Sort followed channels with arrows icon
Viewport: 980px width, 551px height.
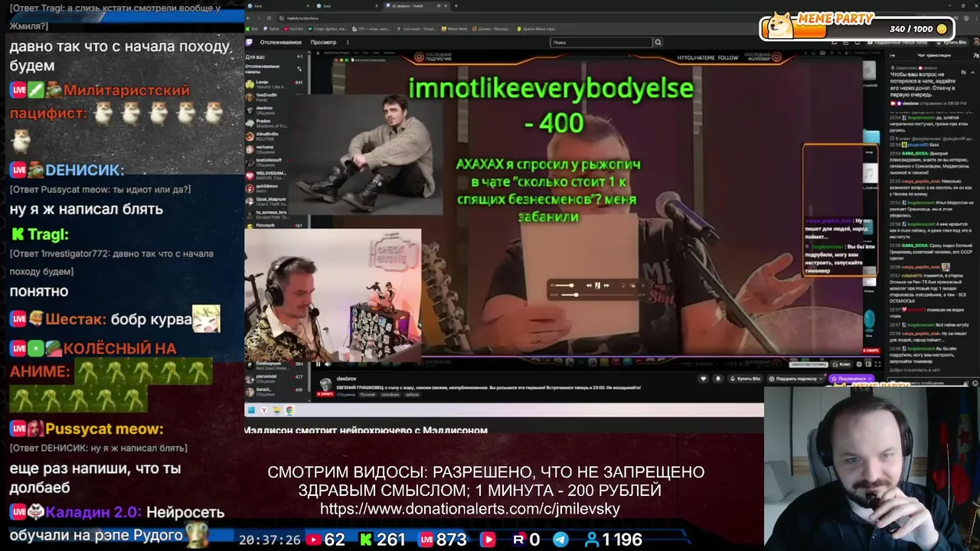(x=299, y=68)
